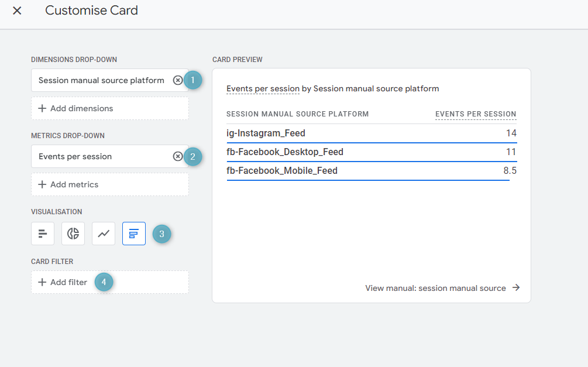The height and width of the screenshot is (367, 588).
Task: Click the arrow next to View manual
Action: click(x=517, y=288)
